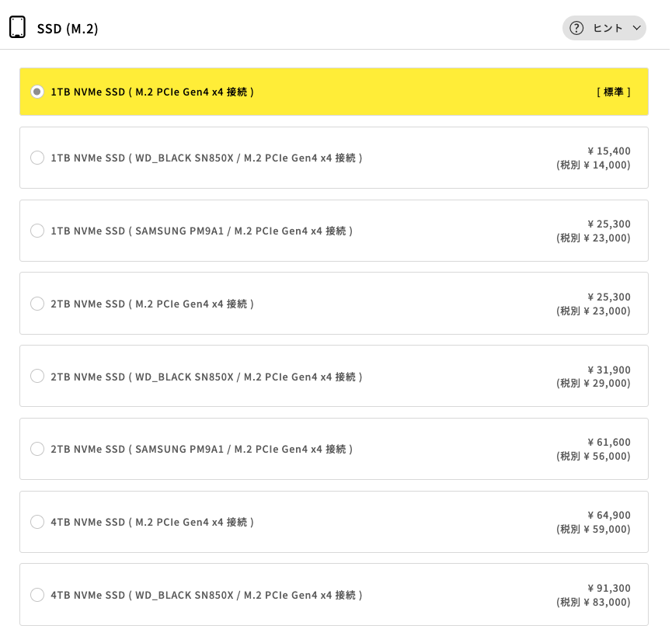The width and height of the screenshot is (672, 636).
Task: Select generic 2TB NVMe SSD radio button
Action: 37,304
